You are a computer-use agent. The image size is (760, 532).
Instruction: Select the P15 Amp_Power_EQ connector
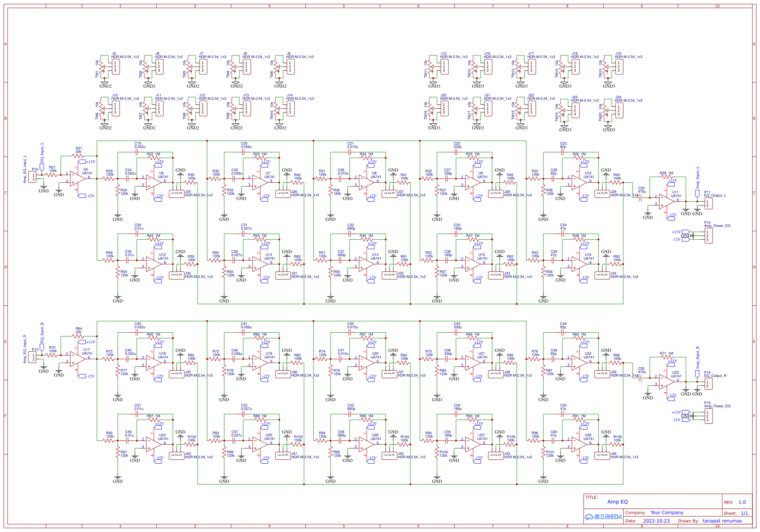(x=708, y=416)
